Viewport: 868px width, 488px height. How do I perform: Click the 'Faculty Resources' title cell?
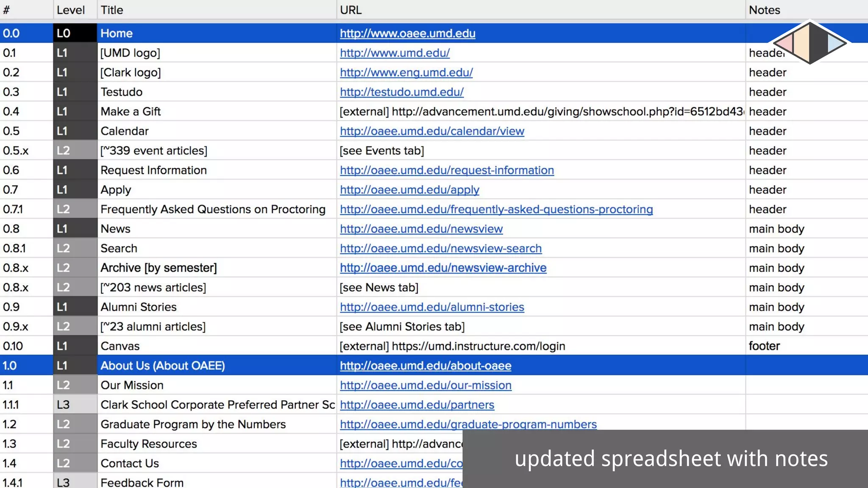coord(217,444)
